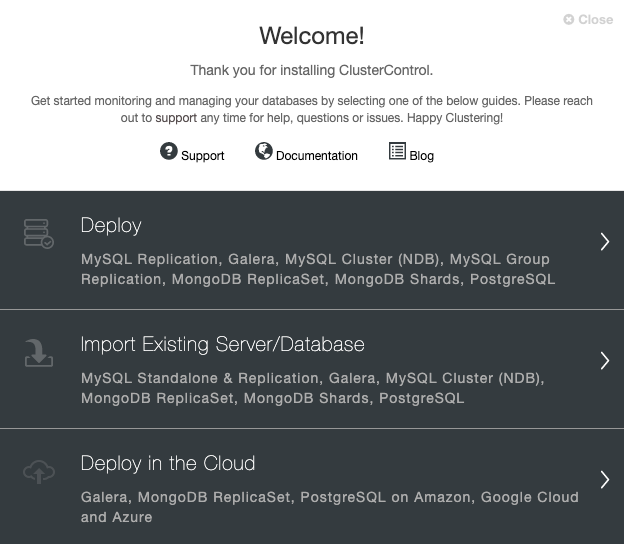Select the Deploy heading
The height and width of the screenshot is (544, 624).
[111, 226]
